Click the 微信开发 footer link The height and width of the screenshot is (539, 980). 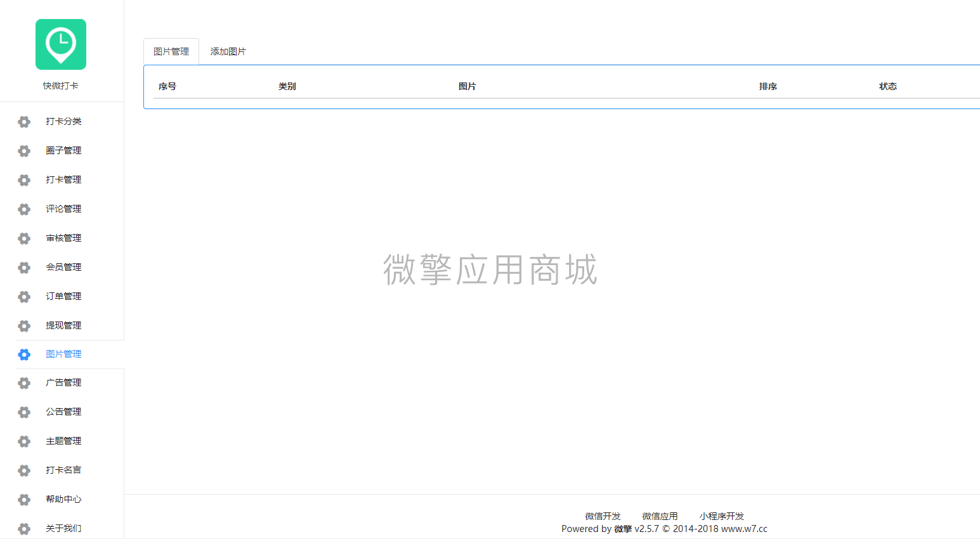click(x=603, y=516)
